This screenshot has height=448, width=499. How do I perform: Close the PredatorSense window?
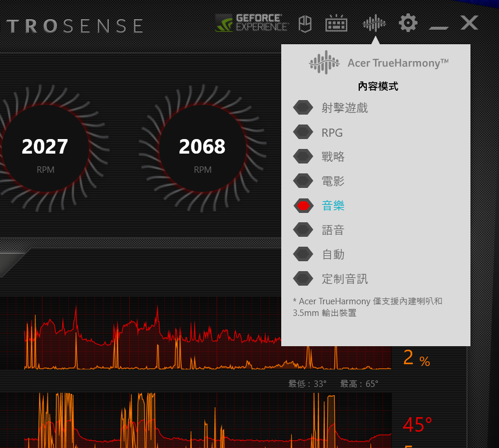[469, 23]
